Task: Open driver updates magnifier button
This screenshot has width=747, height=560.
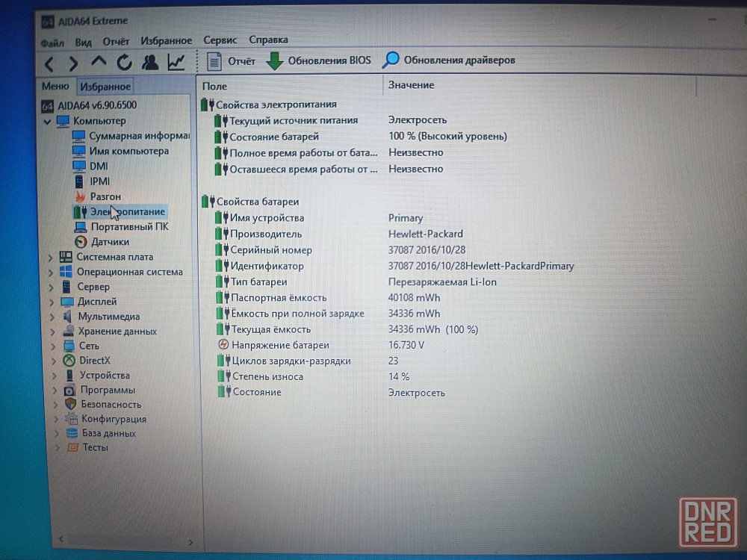Action: (449, 60)
